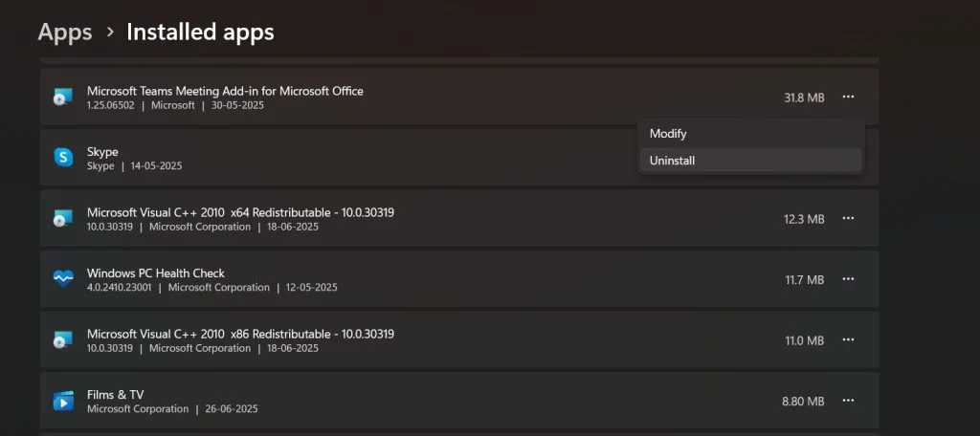
Task: Click the Microsoft Teams Meeting Add-in icon
Action: coord(63,98)
